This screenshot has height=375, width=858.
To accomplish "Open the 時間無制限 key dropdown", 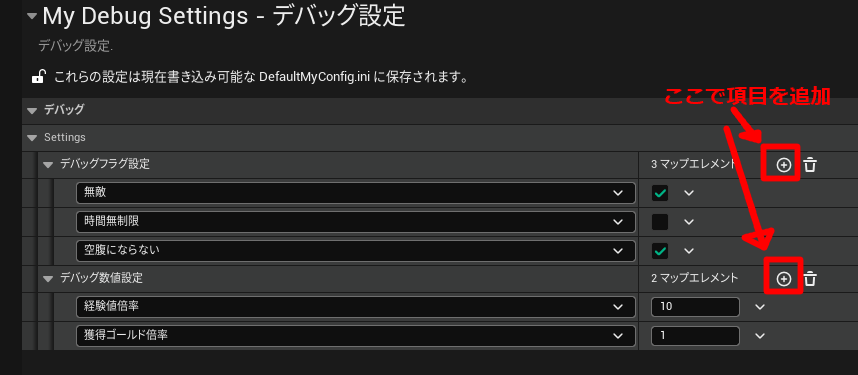I will [x=356, y=222].
